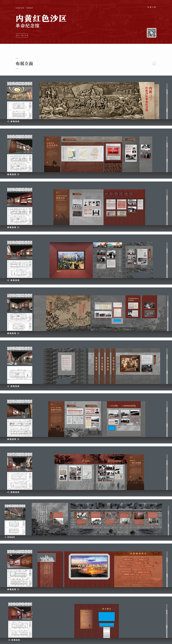Click vertical banner 鱼吞水中花
This screenshot has width=172, height=644.
click(x=108, y=366)
